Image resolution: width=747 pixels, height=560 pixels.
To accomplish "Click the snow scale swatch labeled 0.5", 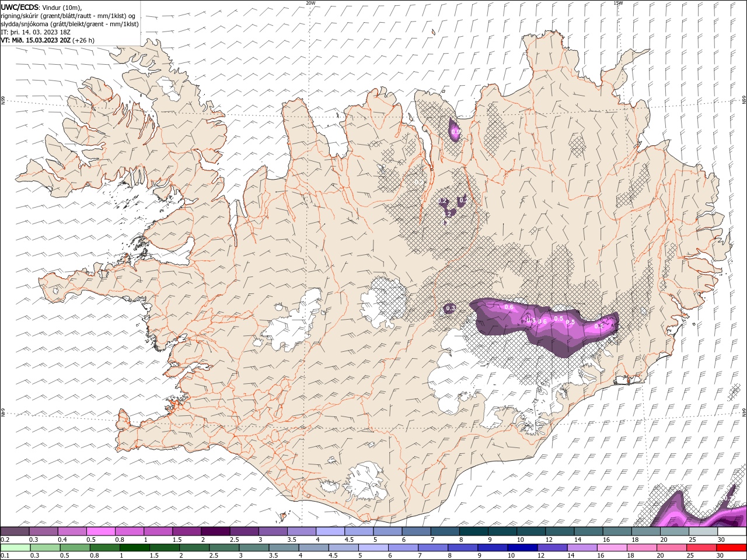I will click(101, 531).
